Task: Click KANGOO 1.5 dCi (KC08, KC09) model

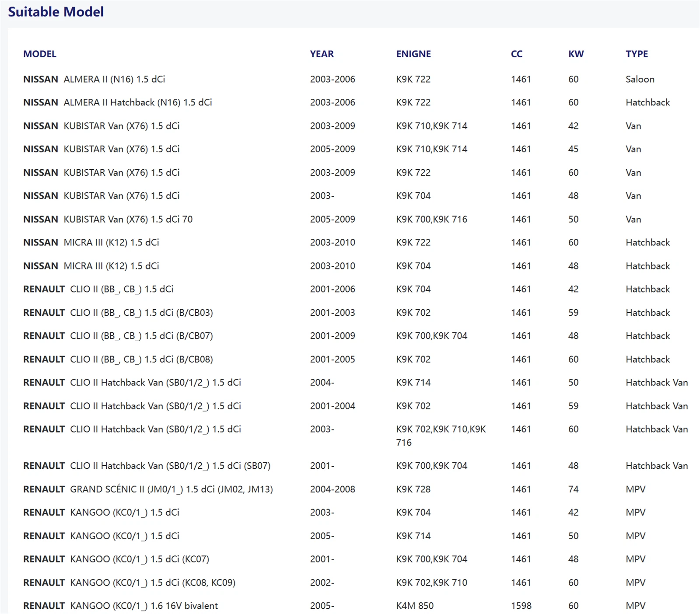Action: [129, 583]
